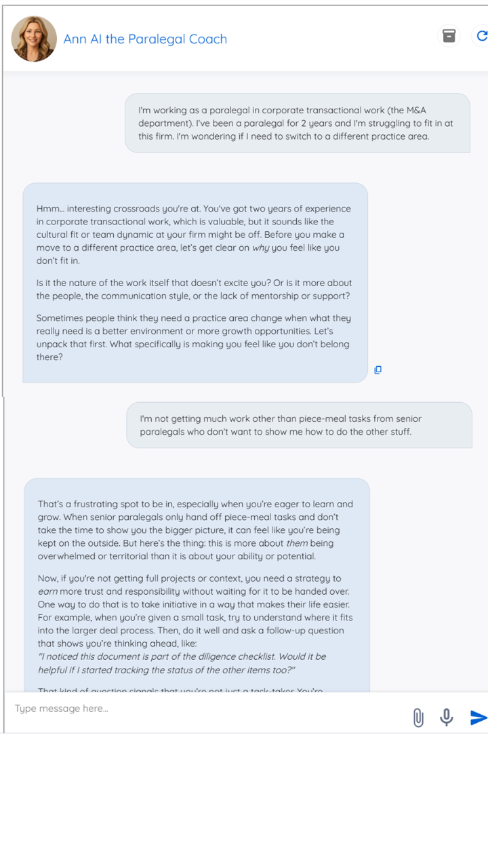This screenshot has height=868, width=488.
Task: Click Ann AI's profile avatar
Action: pyautogui.click(x=34, y=39)
